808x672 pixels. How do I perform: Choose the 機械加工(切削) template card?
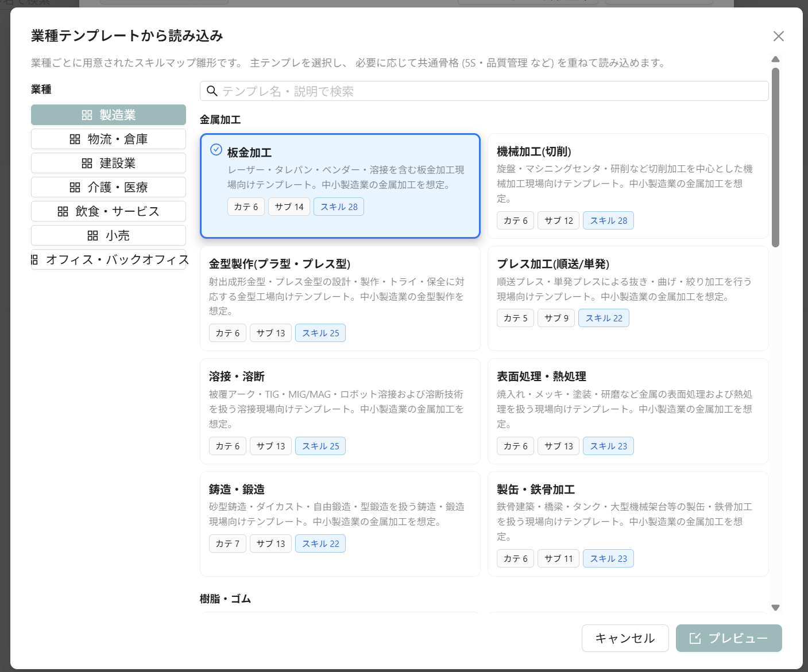[628, 186]
